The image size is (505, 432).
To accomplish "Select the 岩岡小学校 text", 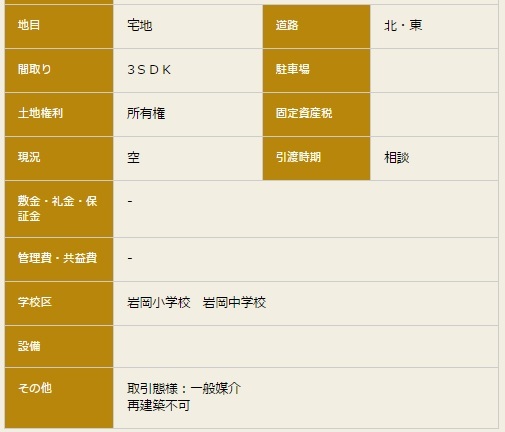I will click(159, 303).
